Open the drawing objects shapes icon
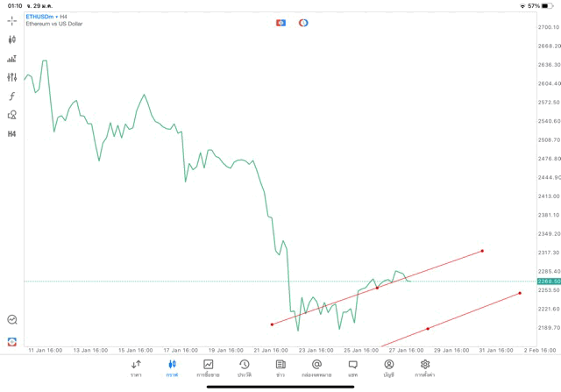 (x=12, y=115)
